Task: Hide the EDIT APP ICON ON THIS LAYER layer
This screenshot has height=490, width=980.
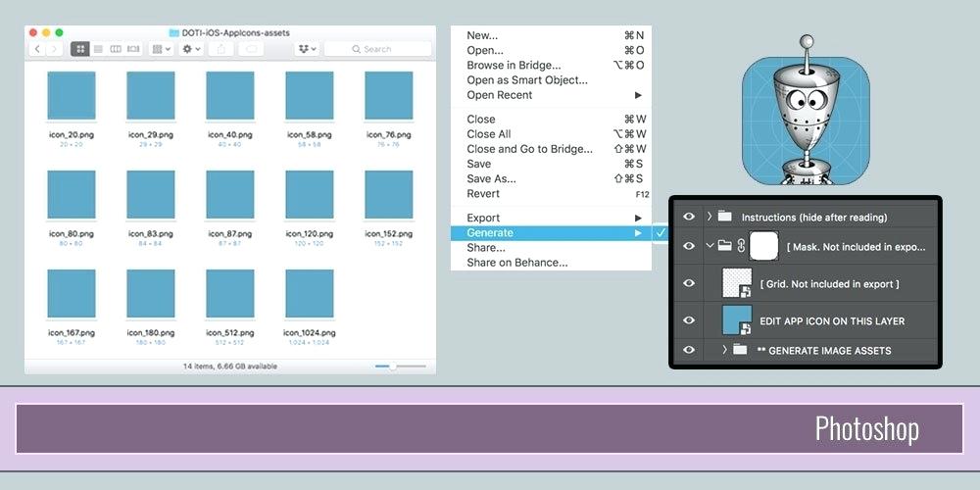Action: pos(689,320)
